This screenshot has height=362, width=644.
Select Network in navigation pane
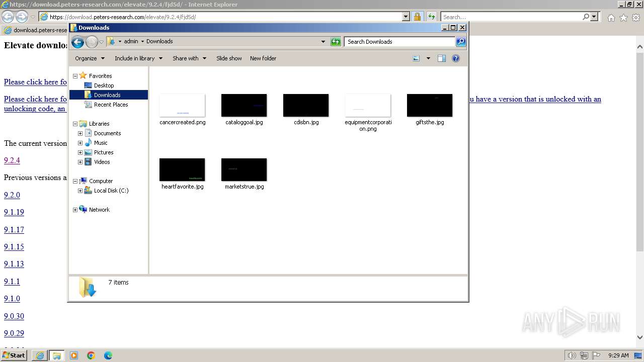(x=99, y=210)
